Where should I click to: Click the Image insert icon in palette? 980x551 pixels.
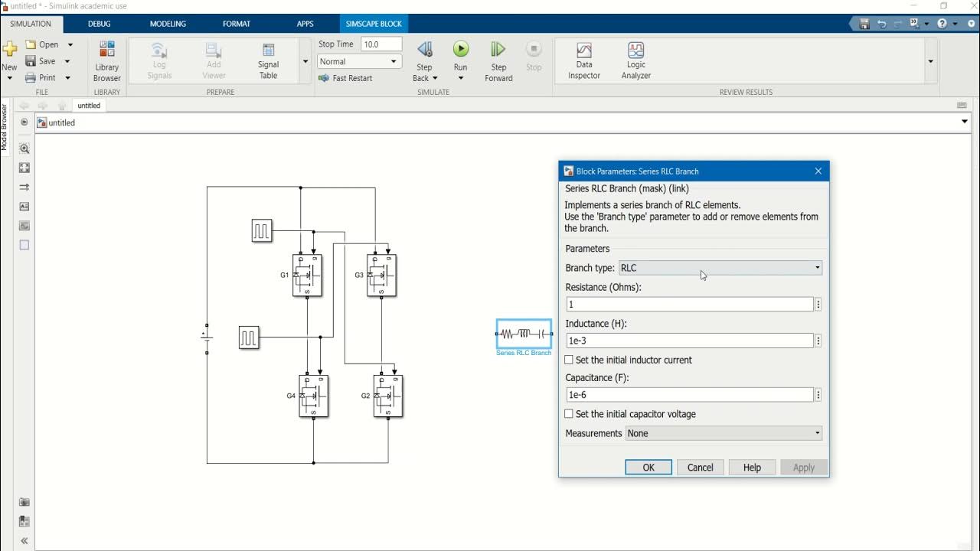coord(24,226)
